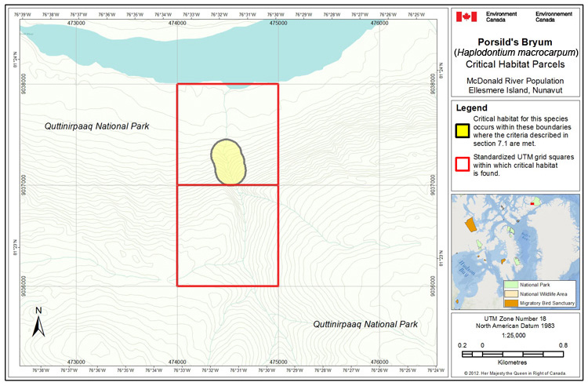
Task: Click inside the lower red UTM grid square
Action: coord(227,235)
